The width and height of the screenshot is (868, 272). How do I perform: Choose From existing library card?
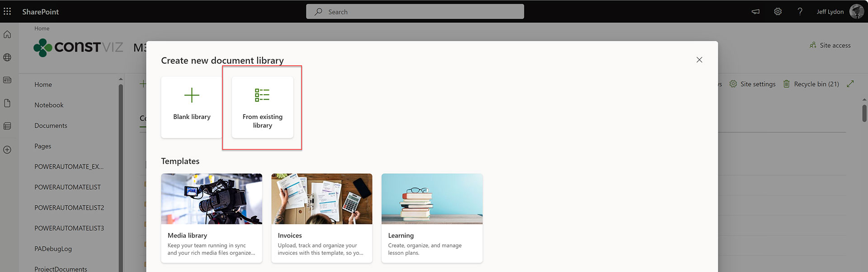[262, 107]
